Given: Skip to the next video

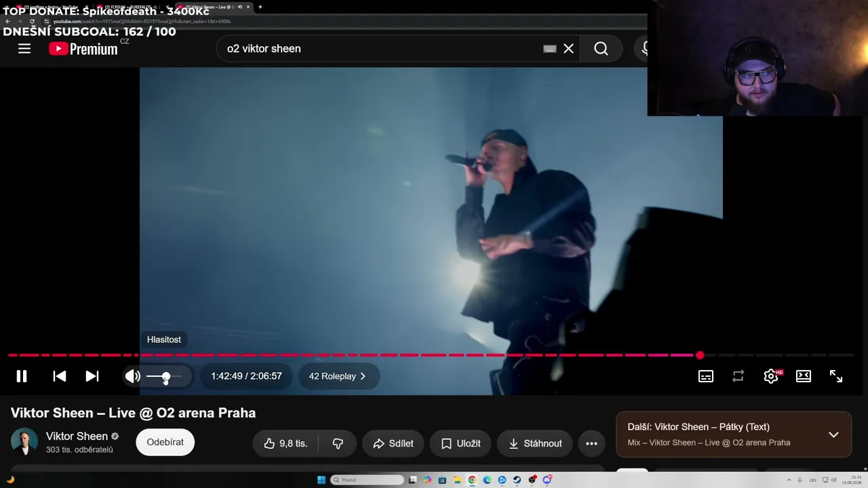Looking at the screenshot, I should 92,376.
